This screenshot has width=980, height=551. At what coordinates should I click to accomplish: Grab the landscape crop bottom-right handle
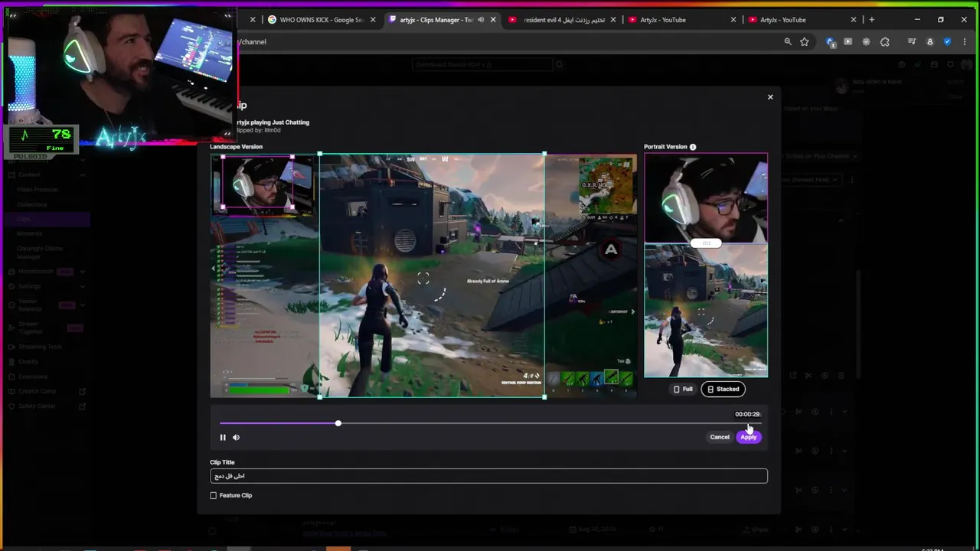coord(544,396)
